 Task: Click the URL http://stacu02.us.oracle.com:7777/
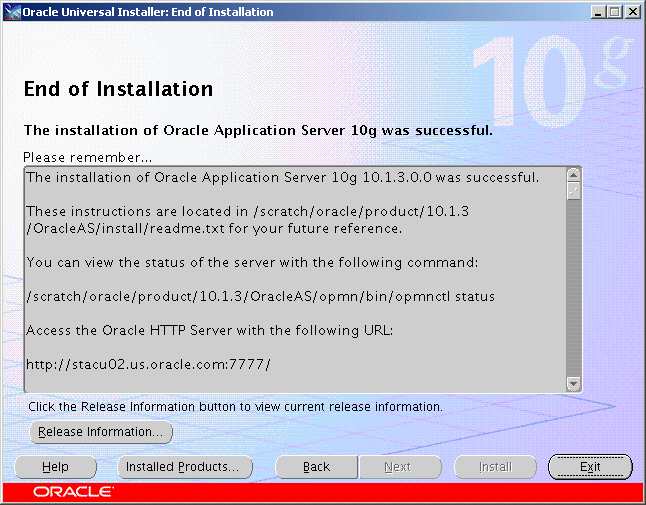[x=148, y=365]
